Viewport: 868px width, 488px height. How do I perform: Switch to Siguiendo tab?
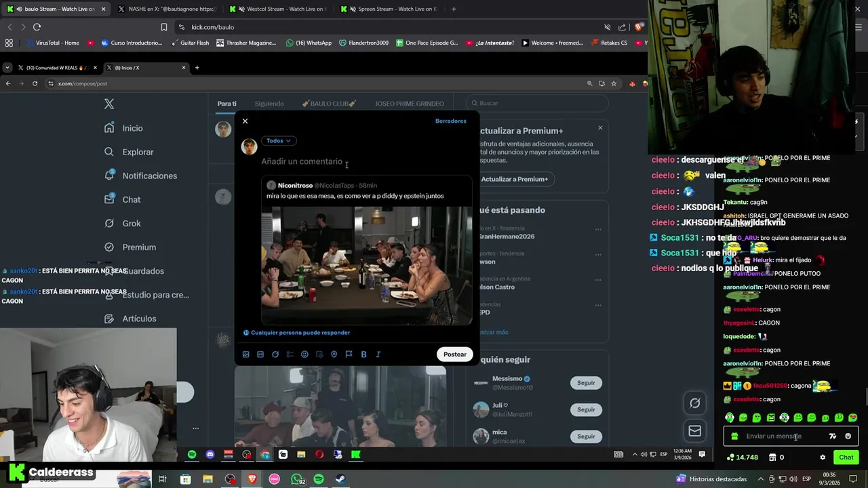coord(269,104)
